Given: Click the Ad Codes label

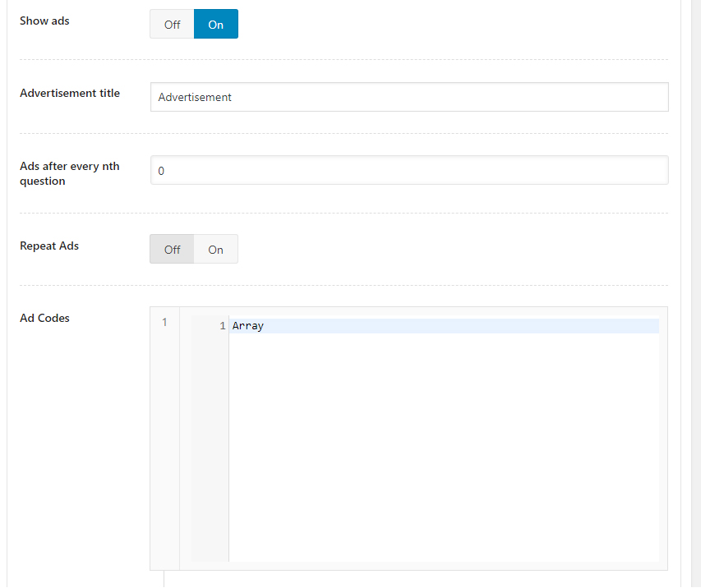Looking at the screenshot, I should (44, 319).
